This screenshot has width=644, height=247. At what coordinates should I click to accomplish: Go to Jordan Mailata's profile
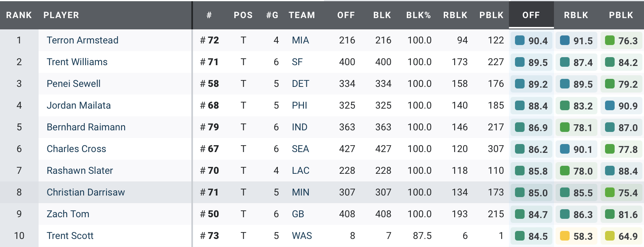pyautogui.click(x=78, y=105)
